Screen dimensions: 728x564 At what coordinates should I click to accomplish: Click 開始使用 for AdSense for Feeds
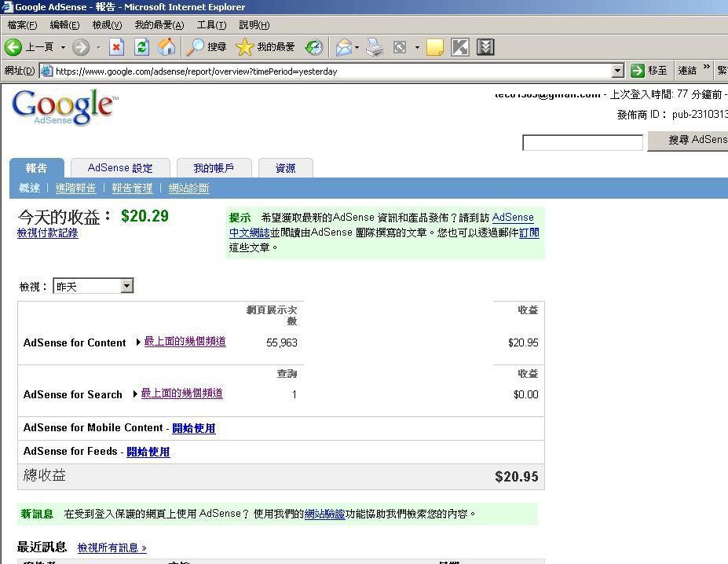coord(148,452)
